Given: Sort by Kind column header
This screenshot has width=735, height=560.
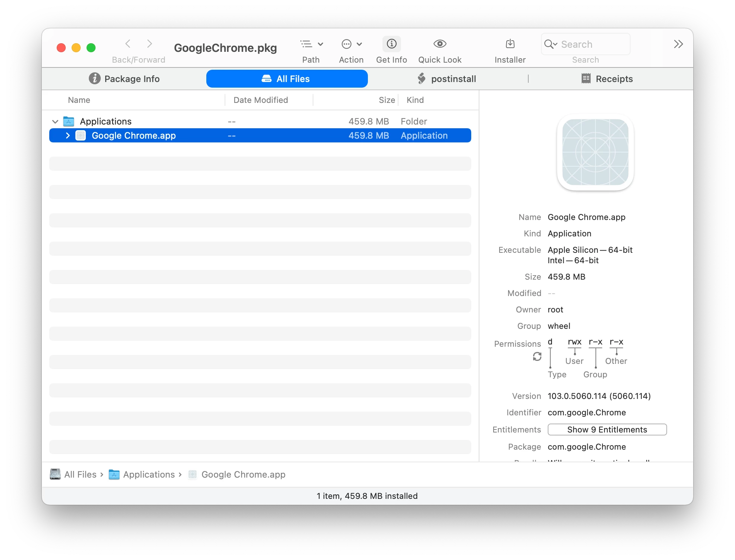Looking at the screenshot, I should point(415,100).
